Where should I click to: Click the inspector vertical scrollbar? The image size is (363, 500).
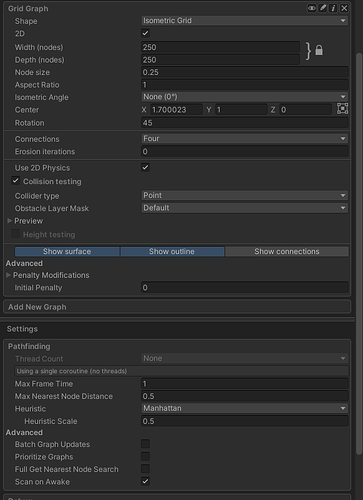coord(359,253)
